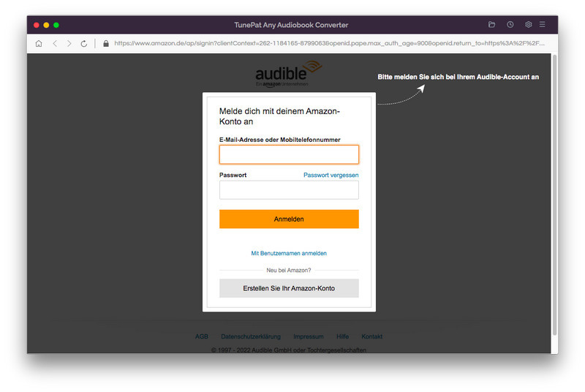This screenshot has width=585, height=392.
Task: Go forward with the right arrow
Action: [69, 44]
